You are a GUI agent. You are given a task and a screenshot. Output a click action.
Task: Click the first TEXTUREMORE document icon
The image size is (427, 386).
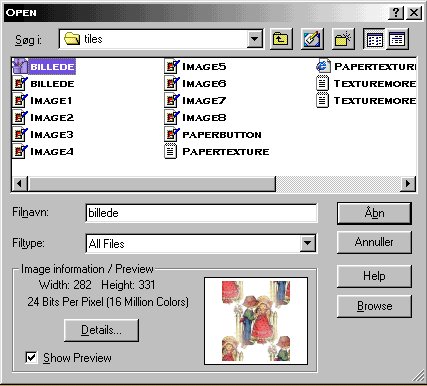coord(322,83)
